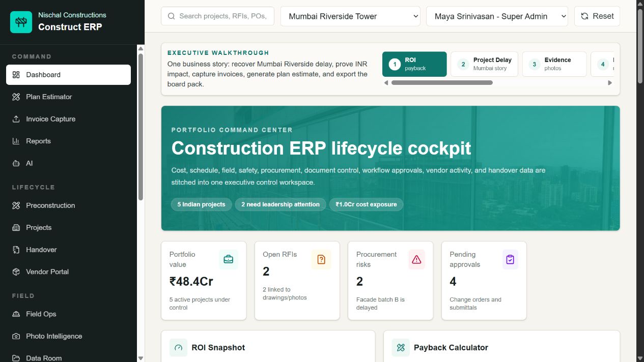Image resolution: width=644 pixels, height=362 pixels.
Task: Click the 2 linked to drawings/photos text
Action: 285,293
